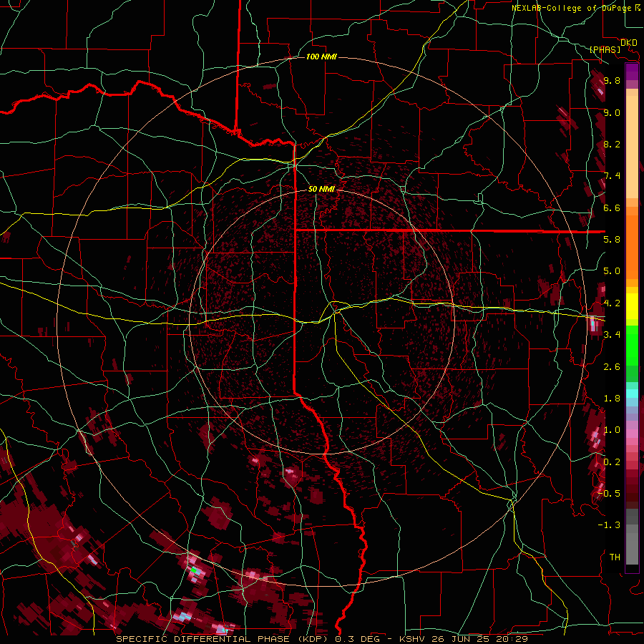This screenshot has width=644, height=644.
Task: Click the [PHAS] legend heading
Action: [605, 50]
